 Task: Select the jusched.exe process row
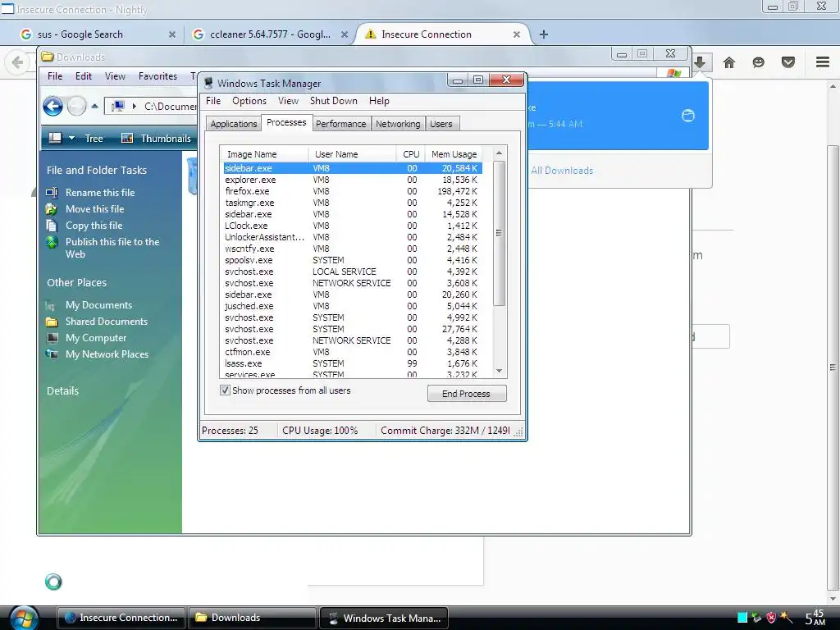(x=352, y=306)
